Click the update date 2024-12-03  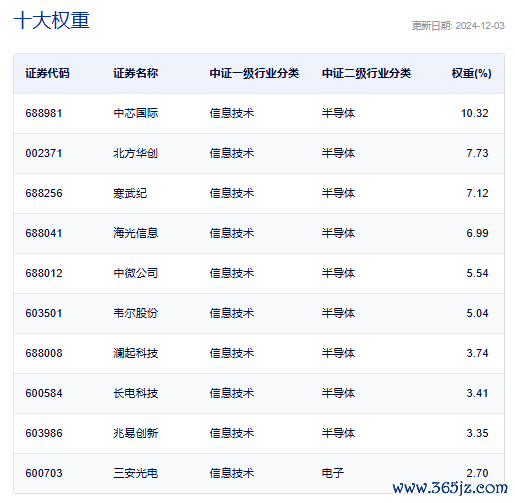click(480, 26)
